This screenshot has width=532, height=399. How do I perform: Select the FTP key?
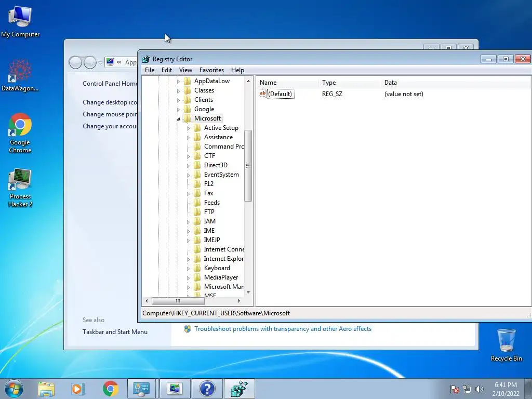point(209,212)
